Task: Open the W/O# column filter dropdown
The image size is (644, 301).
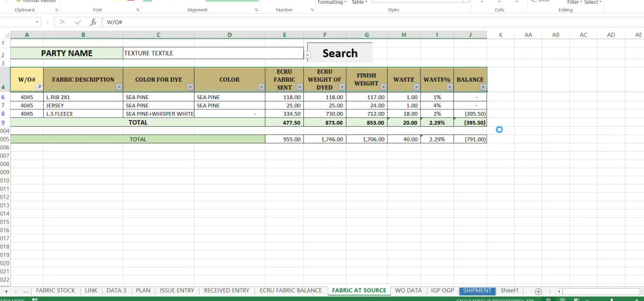Action: click(39, 87)
